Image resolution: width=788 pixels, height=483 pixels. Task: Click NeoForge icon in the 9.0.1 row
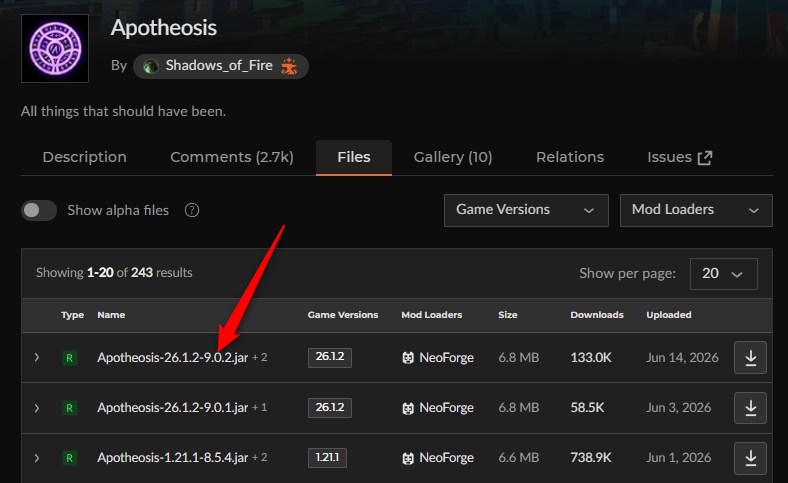pyautogui.click(x=408, y=408)
